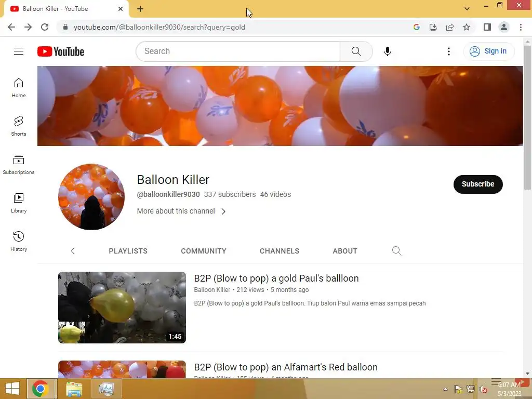Go forward in browser

[28, 27]
